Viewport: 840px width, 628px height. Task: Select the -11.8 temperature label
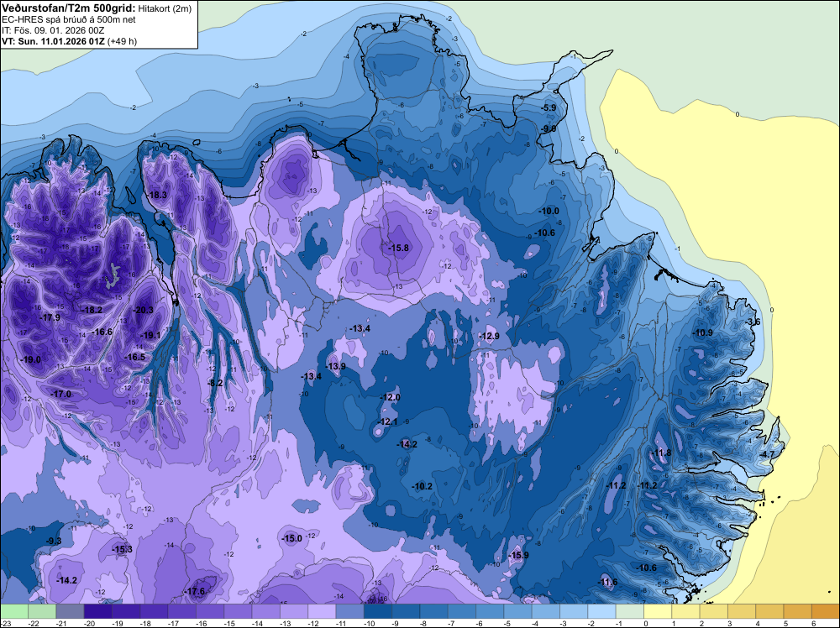(660, 453)
